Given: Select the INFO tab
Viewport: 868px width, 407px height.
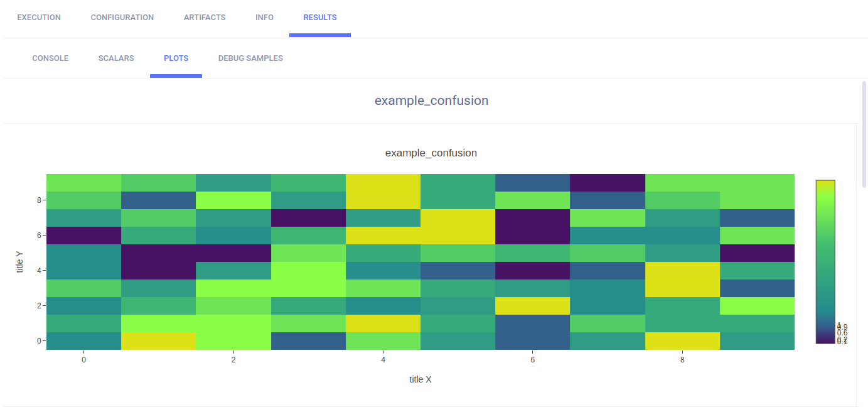Looking at the screenshot, I should (264, 18).
